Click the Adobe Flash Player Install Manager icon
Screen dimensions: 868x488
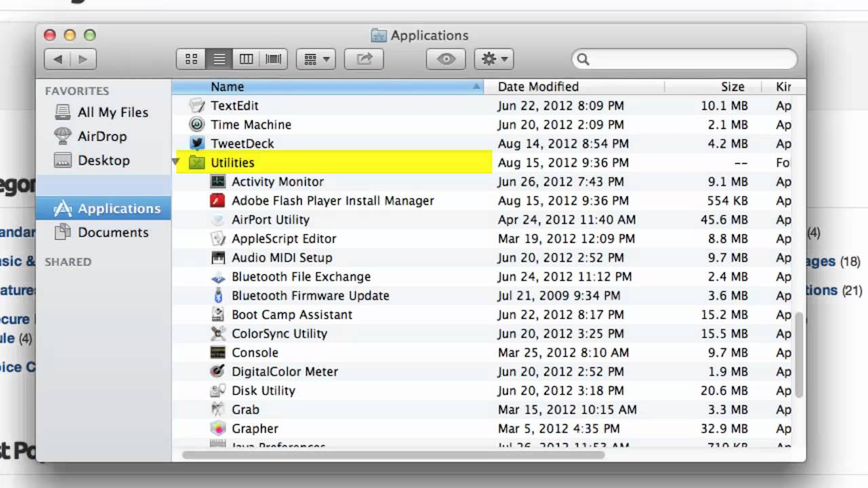(x=218, y=201)
